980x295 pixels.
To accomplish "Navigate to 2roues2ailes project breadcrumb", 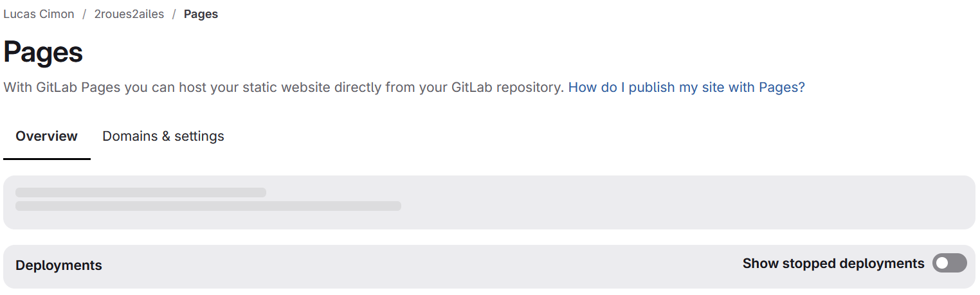I will point(129,13).
